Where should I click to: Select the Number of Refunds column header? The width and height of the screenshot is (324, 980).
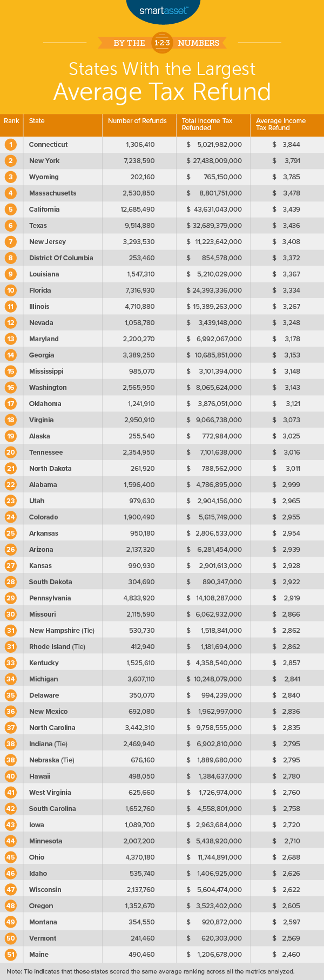(x=137, y=121)
